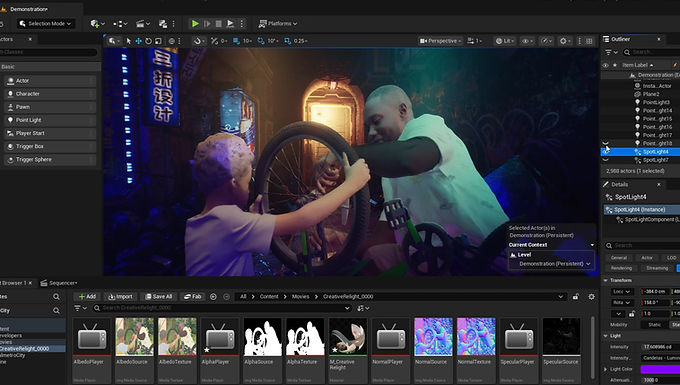Toggle the Content Browser lock icon
680x385 pixels.
click(x=575, y=297)
